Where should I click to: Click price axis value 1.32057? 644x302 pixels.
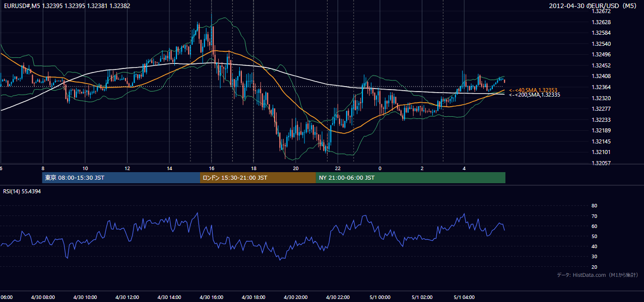(601, 163)
